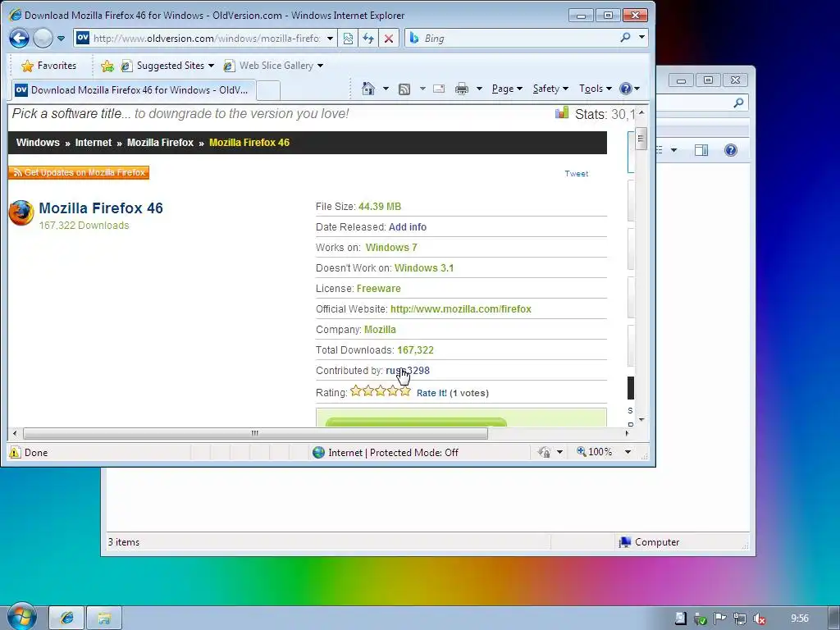
Task: Click Windows Explorer taskbar icon
Action: [x=104, y=618]
